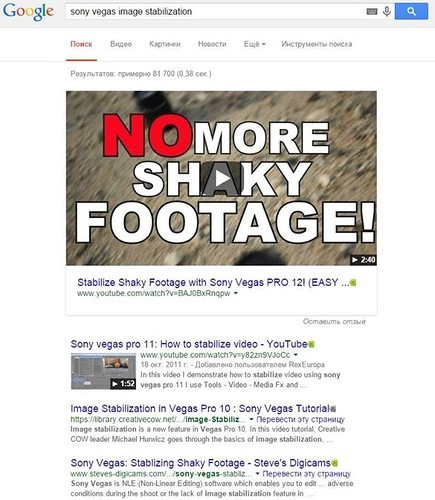Viewport: 435px width, 500px height.
Task: Click the Google logo
Action: (x=28, y=12)
